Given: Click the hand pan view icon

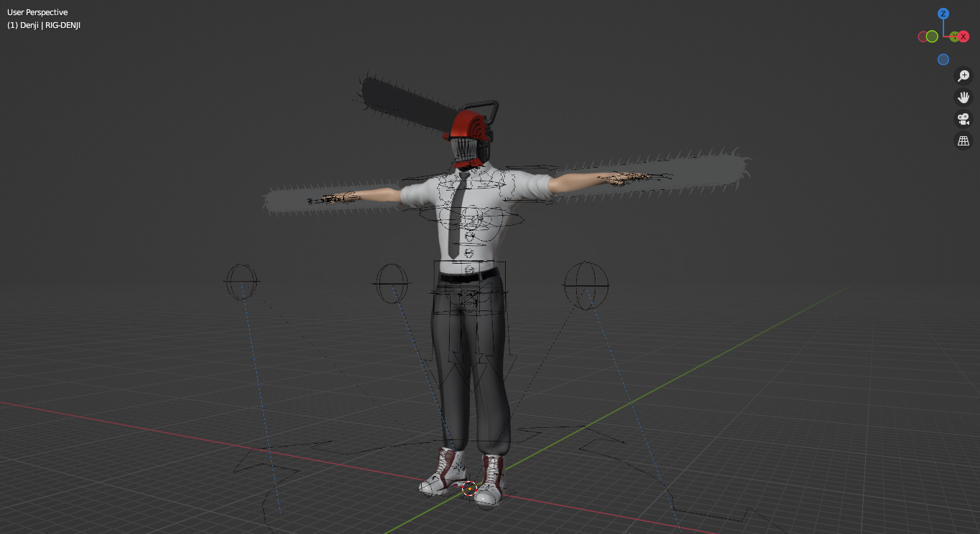Looking at the screenshot, I should click(x=963, y=97).
